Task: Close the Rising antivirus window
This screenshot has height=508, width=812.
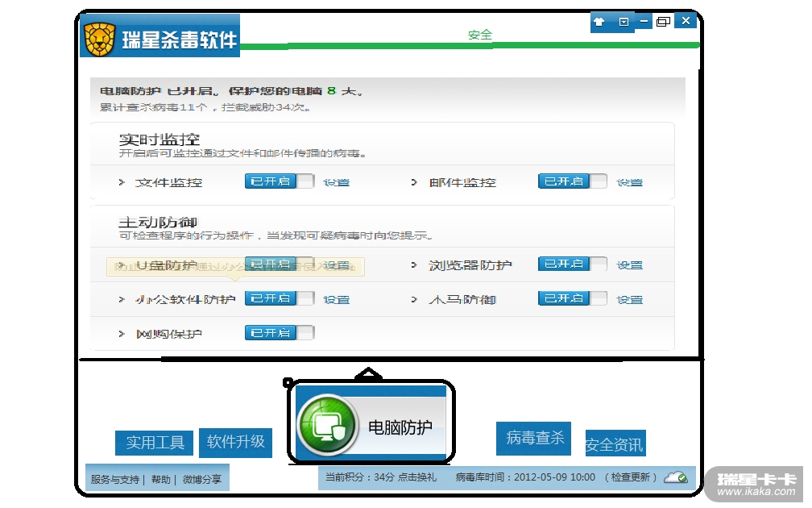Action: tap(686, 21)
